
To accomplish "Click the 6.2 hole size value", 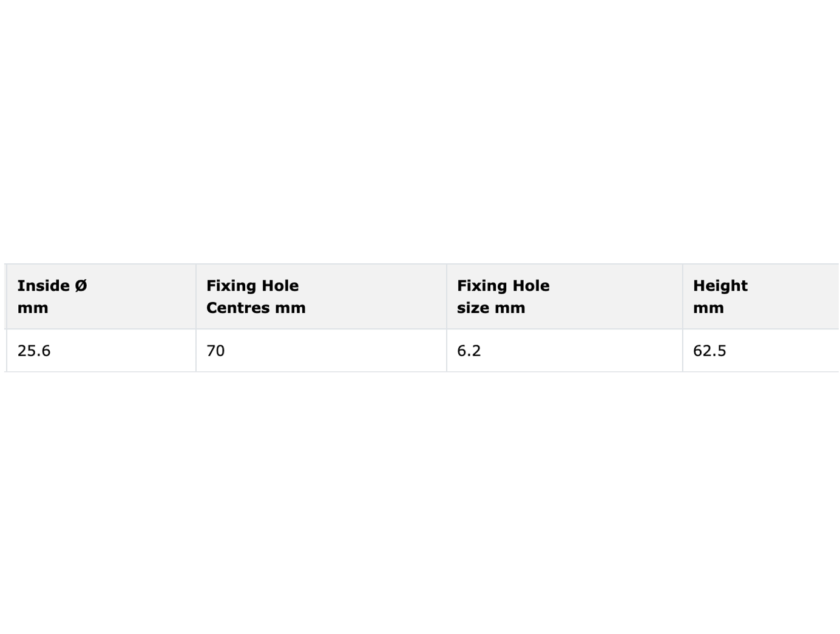I will click(x=469, y=351).
